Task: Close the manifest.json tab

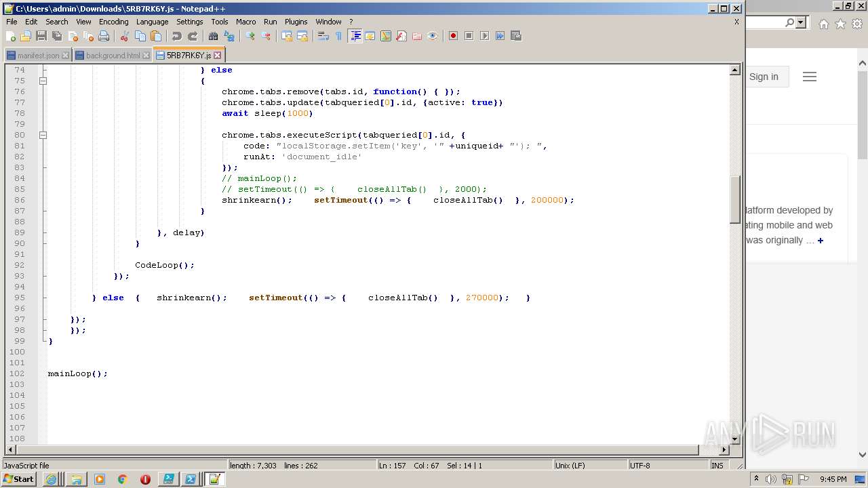Action: point(65,56)
